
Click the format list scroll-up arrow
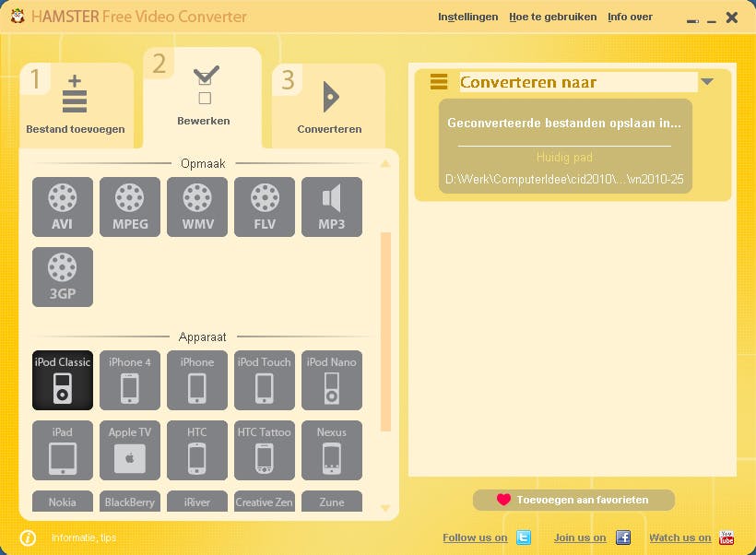click(385, 164)
